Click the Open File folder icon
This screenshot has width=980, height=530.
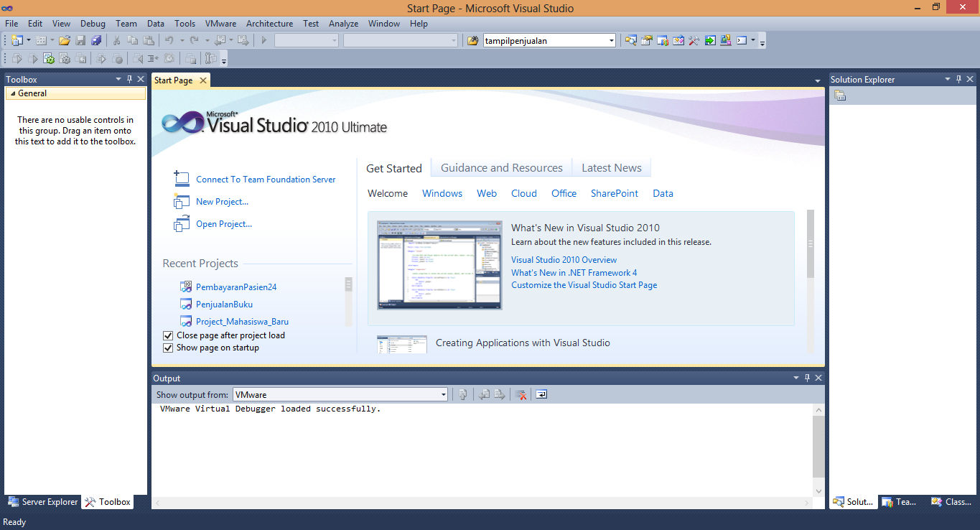pos(65,40)
